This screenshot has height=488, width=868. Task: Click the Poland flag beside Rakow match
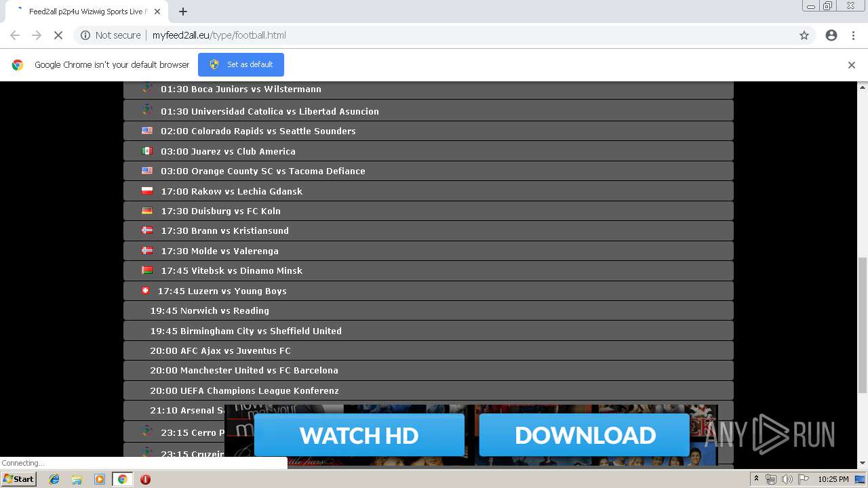click(147, 191)
